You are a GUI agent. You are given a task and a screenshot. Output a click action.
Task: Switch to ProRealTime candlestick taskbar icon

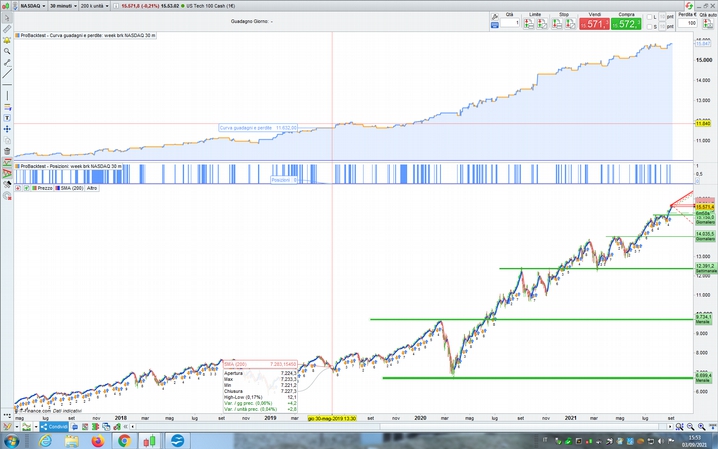coord(149,441)
